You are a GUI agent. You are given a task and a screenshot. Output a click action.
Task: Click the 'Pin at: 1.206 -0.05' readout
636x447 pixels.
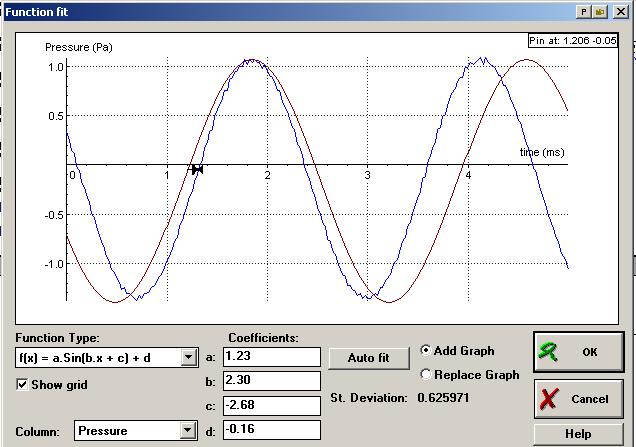coord(573,41)
